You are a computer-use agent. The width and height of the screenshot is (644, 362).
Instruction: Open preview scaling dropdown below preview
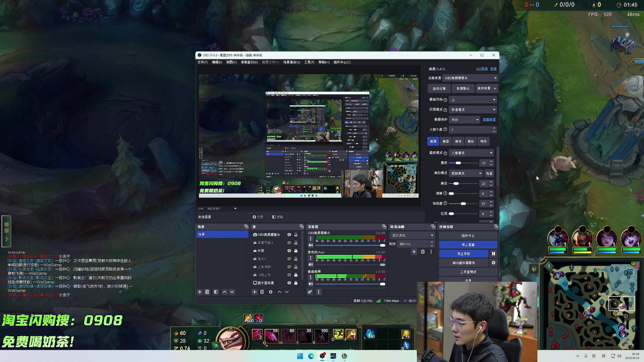tap(222, 208)
